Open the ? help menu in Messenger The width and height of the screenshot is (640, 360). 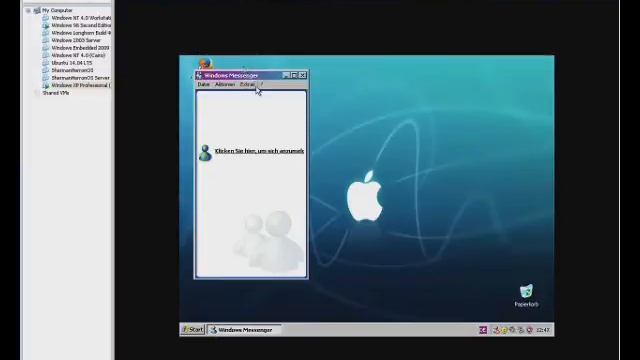tap(262, 84)
